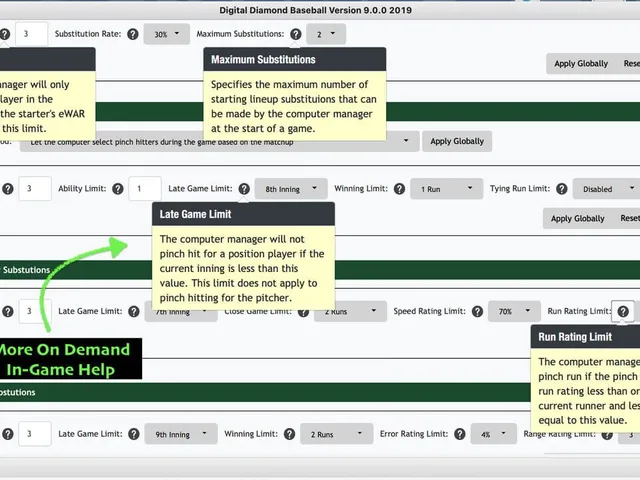
Task: Open help for Close Game Limit
Action: tap(303, 312)
